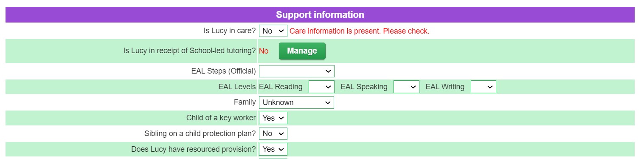This screenshot has width=644, height=159.
Task: Click the 'Does Lucy have resourced provision?' label
Action: [x=193, y=149]
